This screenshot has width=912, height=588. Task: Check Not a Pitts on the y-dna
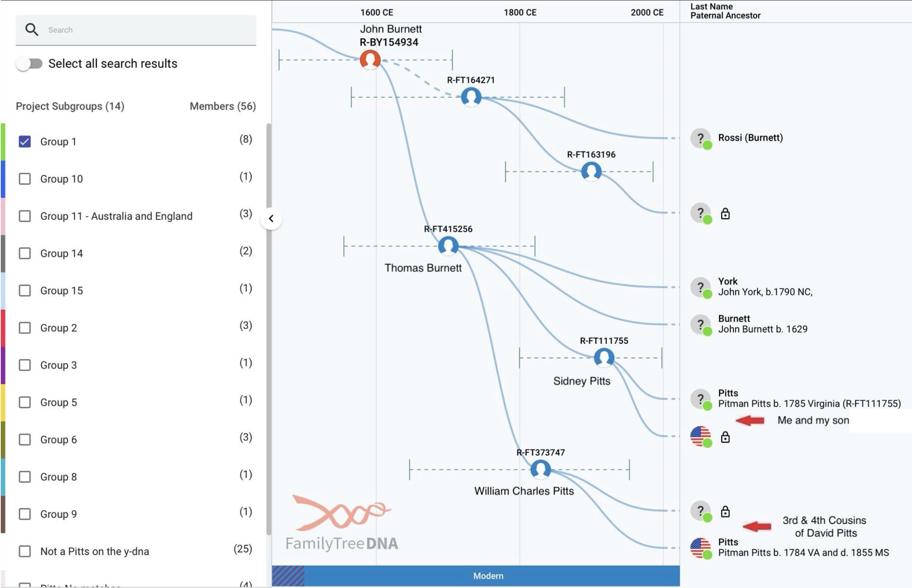(25, 551)
